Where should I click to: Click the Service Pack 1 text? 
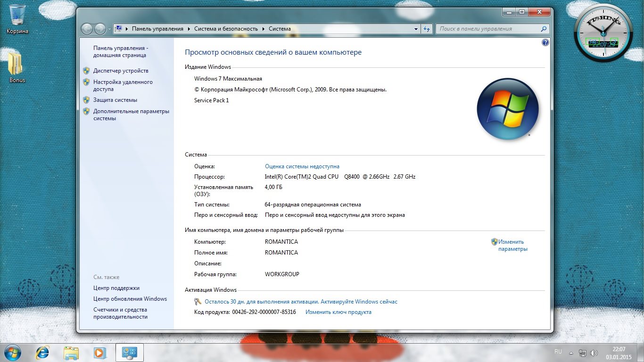[212, 100]
